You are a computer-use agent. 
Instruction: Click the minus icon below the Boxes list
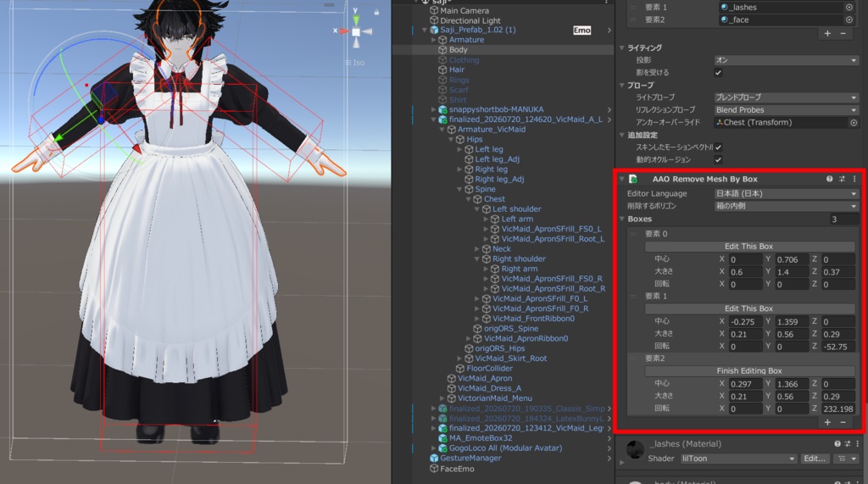[843, 422]
